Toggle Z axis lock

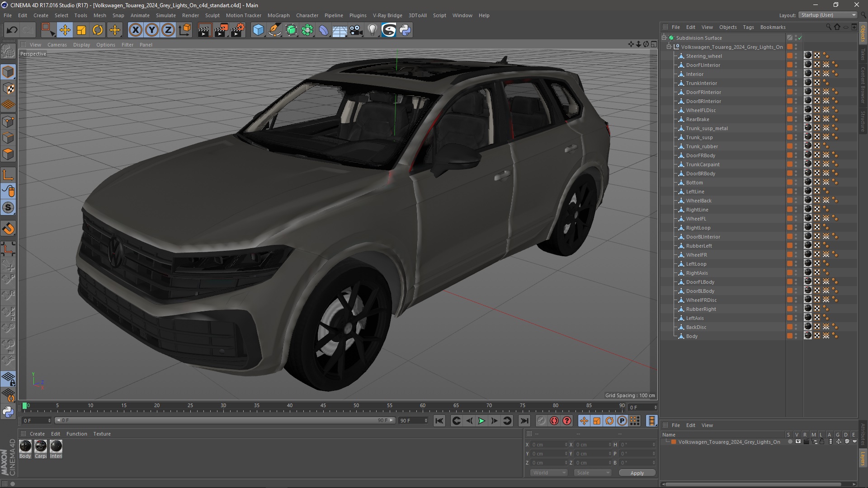click(x=168, y=30)
